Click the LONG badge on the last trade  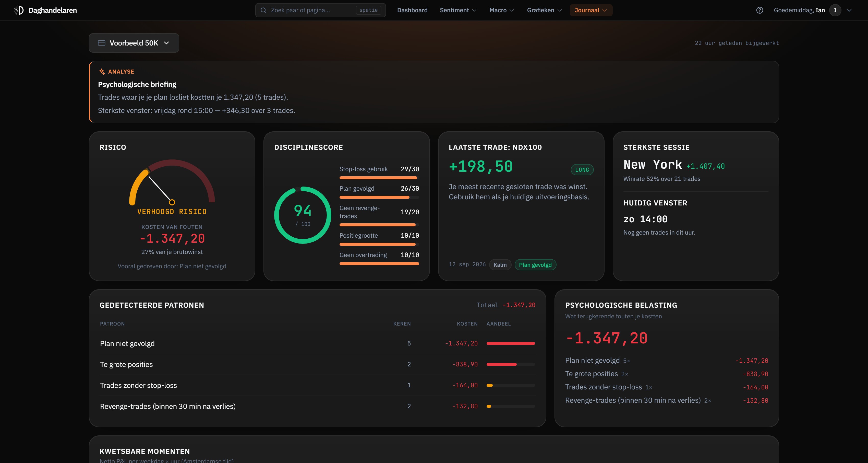(x=582, y=170)
